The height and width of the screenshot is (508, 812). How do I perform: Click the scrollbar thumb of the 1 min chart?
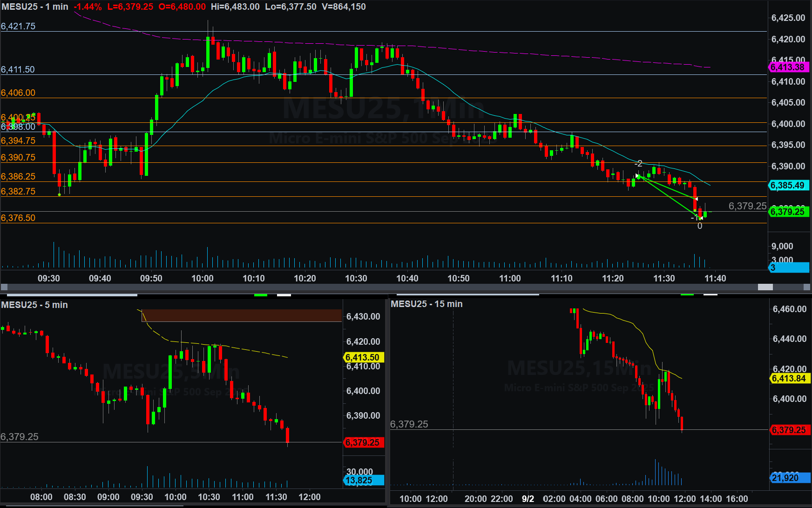pyautogui.click(x=765, y=287)
